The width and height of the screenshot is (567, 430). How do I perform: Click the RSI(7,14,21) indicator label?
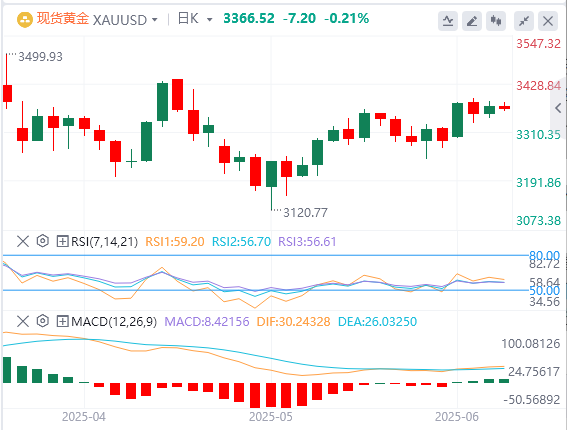click(x=105, y=242)
